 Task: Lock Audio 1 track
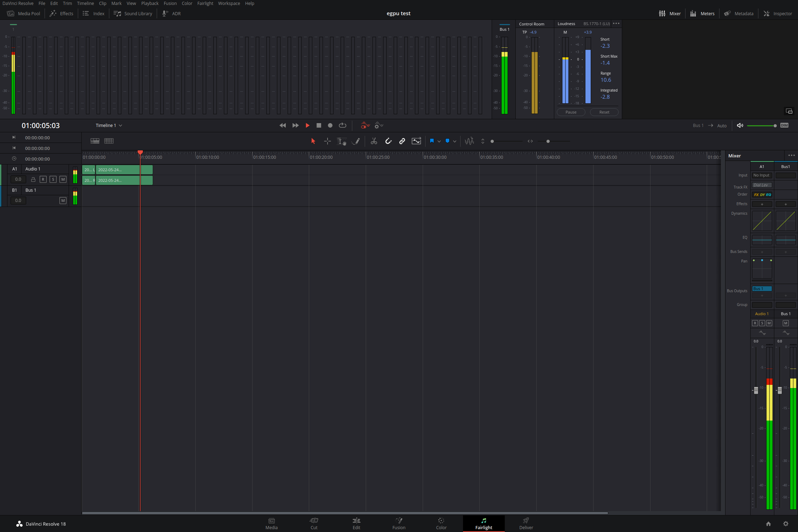[33, 179]
